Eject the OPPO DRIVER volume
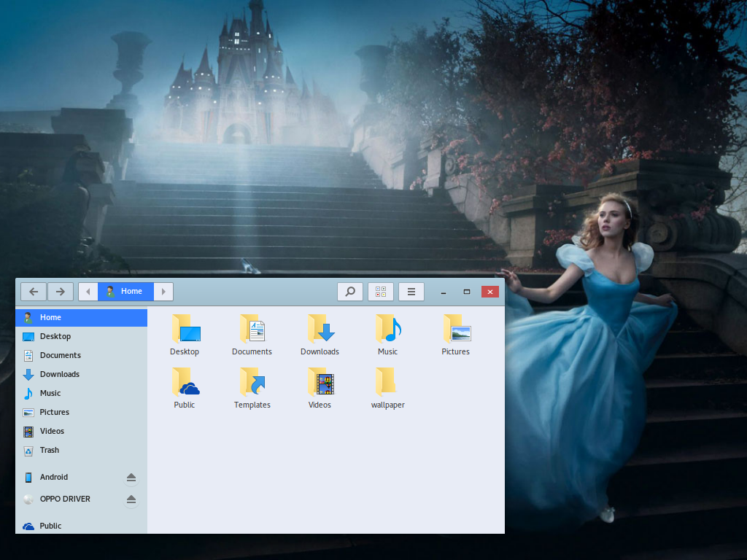This screenshot has width=747, height=560. (x=131, y=499)
